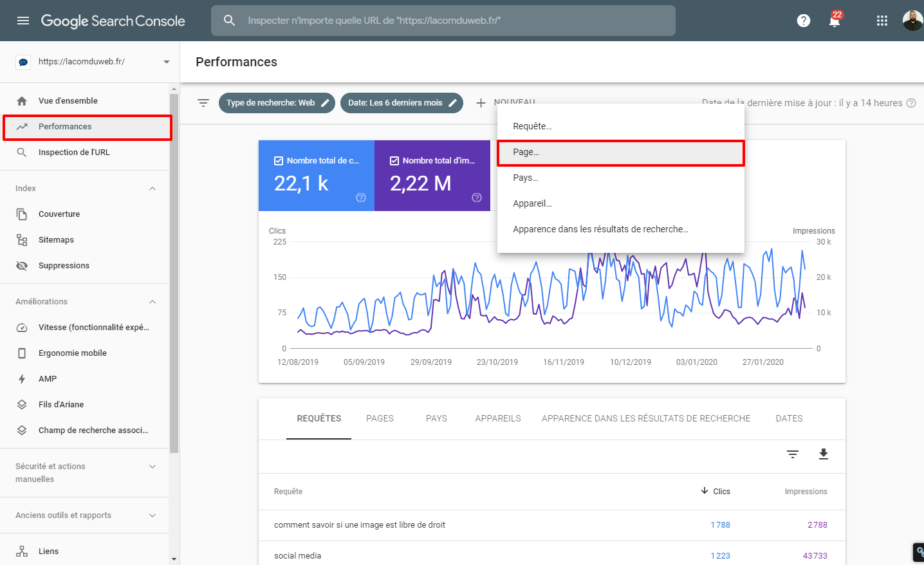Click the URL inspection search field
The image size is (924, 565).
443,21
